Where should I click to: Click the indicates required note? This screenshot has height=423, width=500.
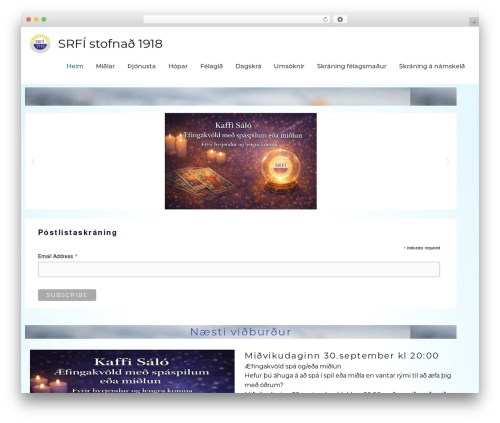[422, 248]
